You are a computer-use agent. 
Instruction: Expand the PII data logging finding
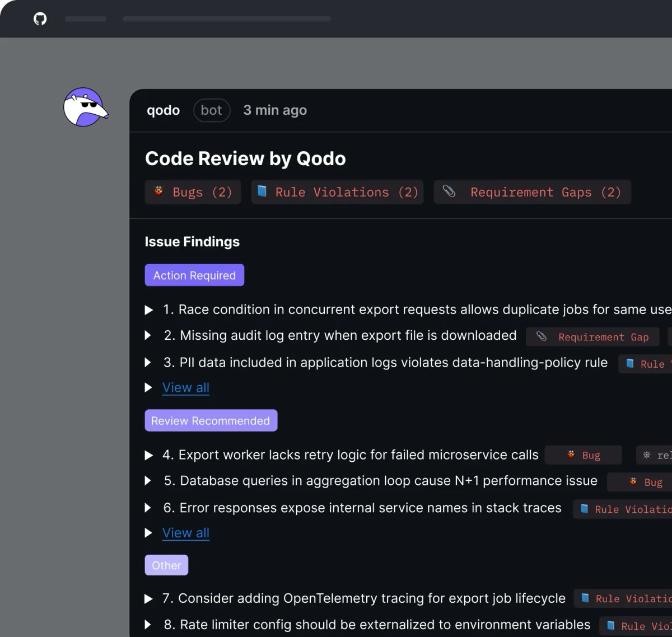148,362
